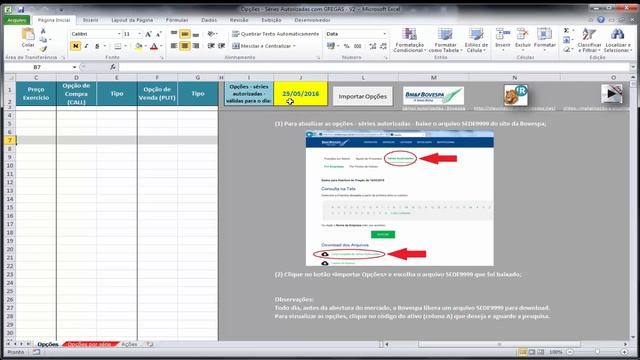
Task: Click the video play thumbnail icon
Action: (612, 93)
